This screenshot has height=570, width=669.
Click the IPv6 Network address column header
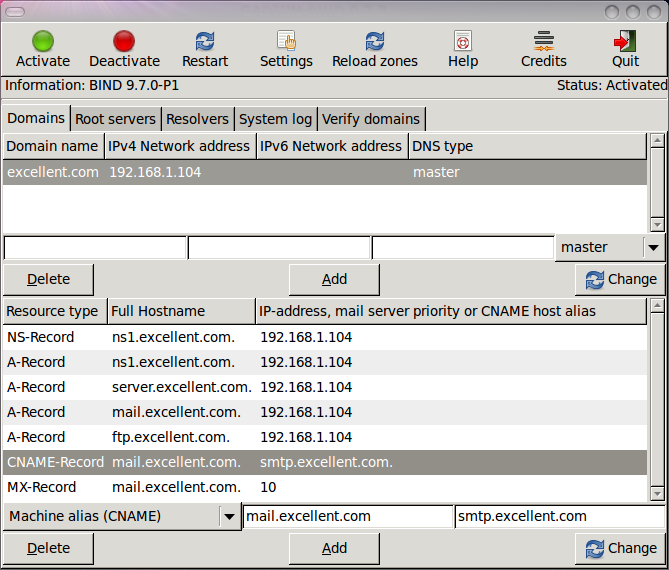332,146
